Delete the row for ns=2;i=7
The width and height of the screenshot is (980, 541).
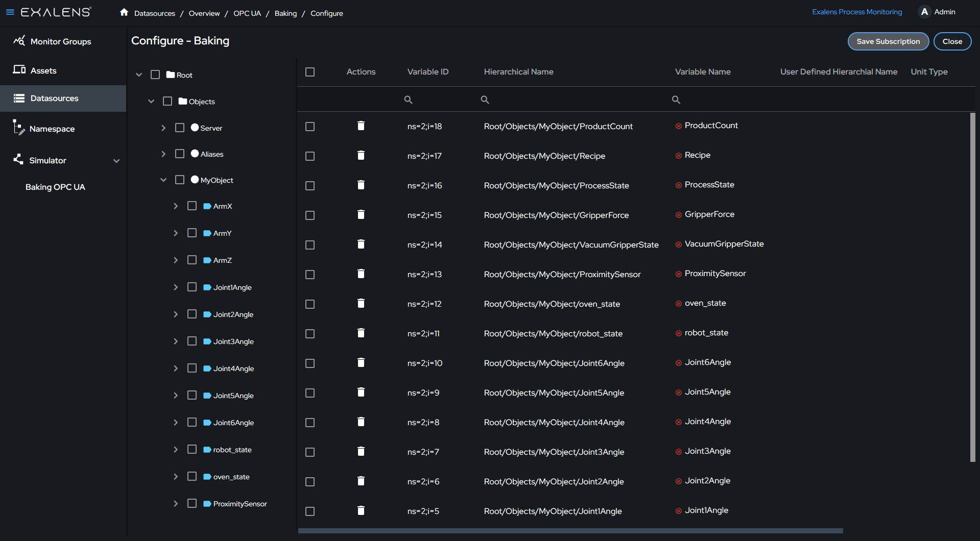coord(361,451)
